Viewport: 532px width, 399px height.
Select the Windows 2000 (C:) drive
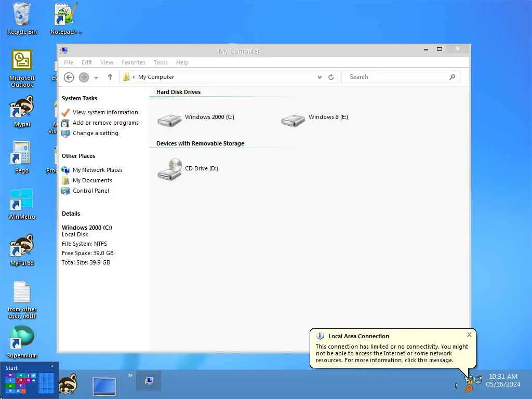[196, 119]
